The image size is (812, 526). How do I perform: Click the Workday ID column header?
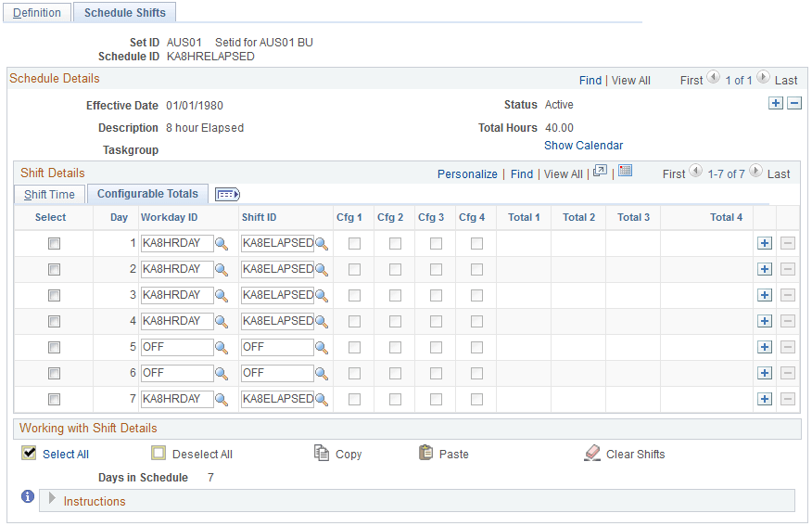pyautogui.click(x=170, y=217)
